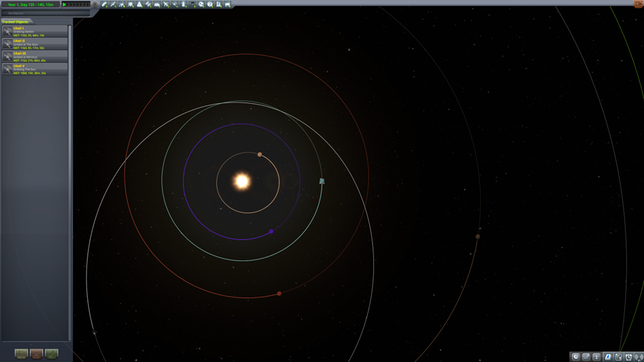This screenshot has height=362, width=644.
Task: Select the Tracked Objects tab
Action: (16, 21)
